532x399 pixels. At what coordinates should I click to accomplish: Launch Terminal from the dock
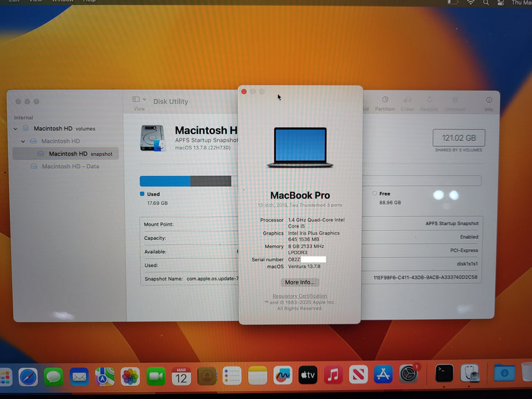point(444,373)
